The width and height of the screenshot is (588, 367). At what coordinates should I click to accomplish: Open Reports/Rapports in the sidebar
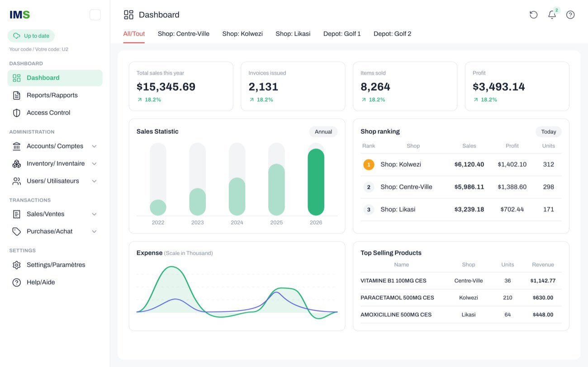tap(55, 95)
